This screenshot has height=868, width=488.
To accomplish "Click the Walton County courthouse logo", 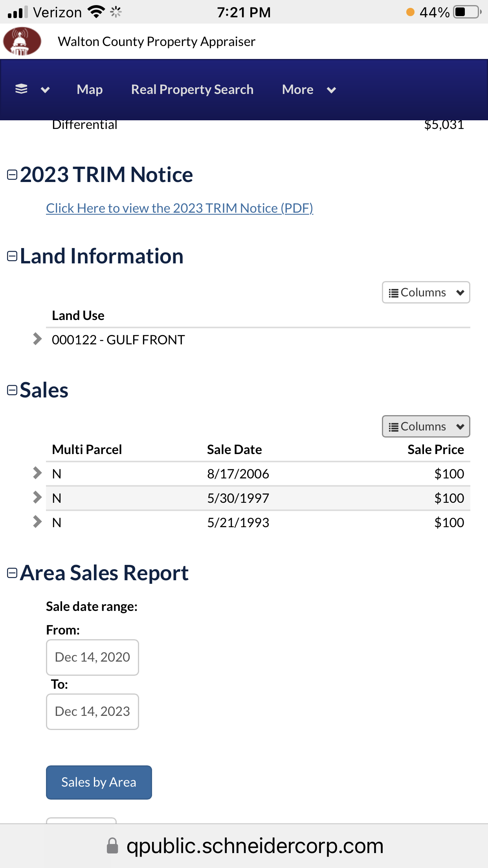I will tap(22, 41).
